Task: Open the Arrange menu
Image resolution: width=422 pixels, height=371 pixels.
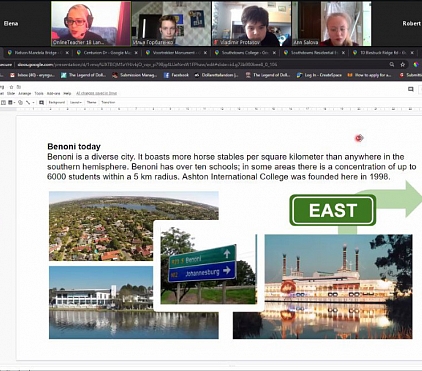Action: (25, 93)
